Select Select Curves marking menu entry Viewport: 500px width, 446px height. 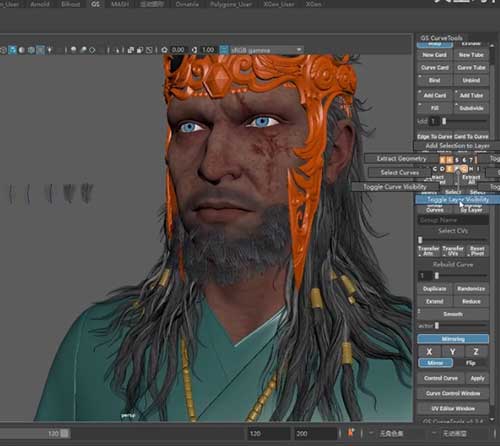[x=399, y=172]
